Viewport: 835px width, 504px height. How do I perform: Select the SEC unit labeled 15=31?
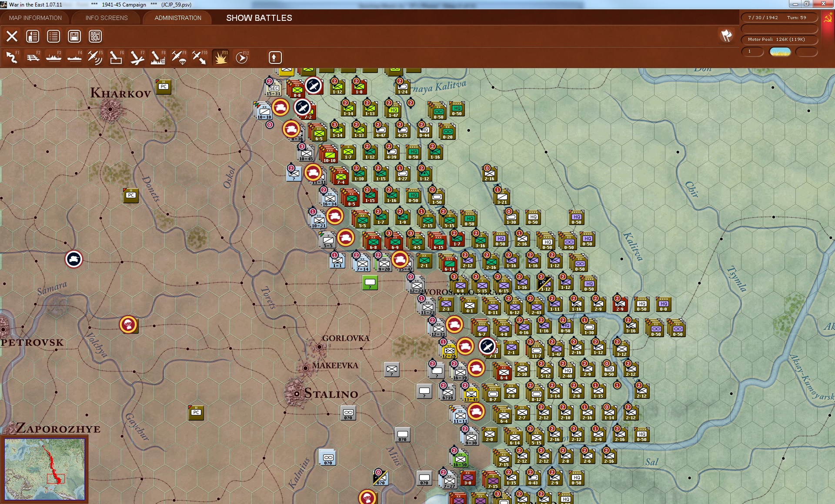click(274, 88)
